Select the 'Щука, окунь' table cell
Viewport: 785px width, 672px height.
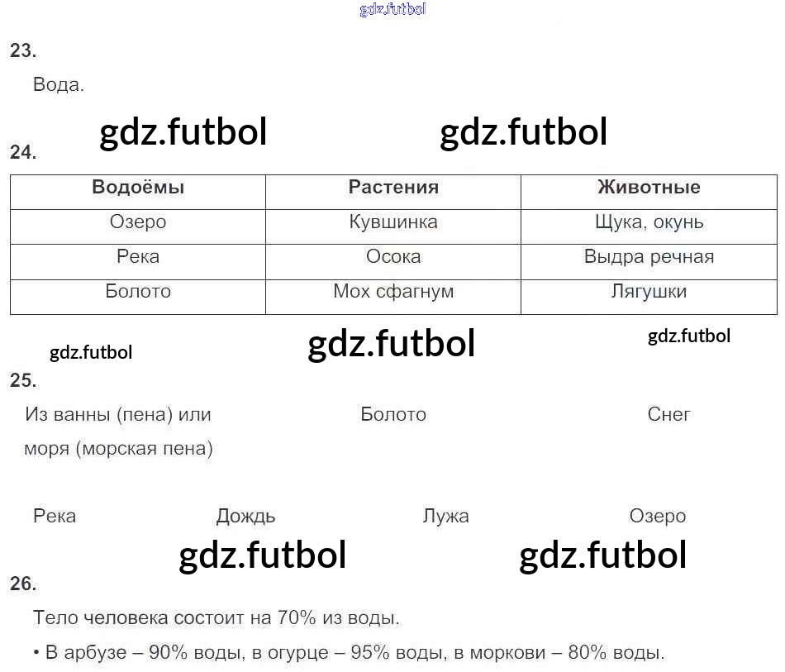tap(649, 222)
